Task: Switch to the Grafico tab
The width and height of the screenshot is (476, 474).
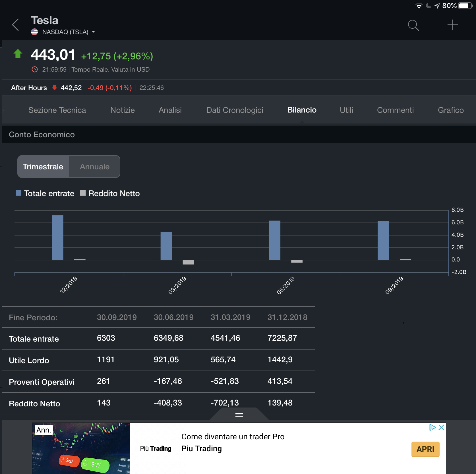Action: point(451,110)
